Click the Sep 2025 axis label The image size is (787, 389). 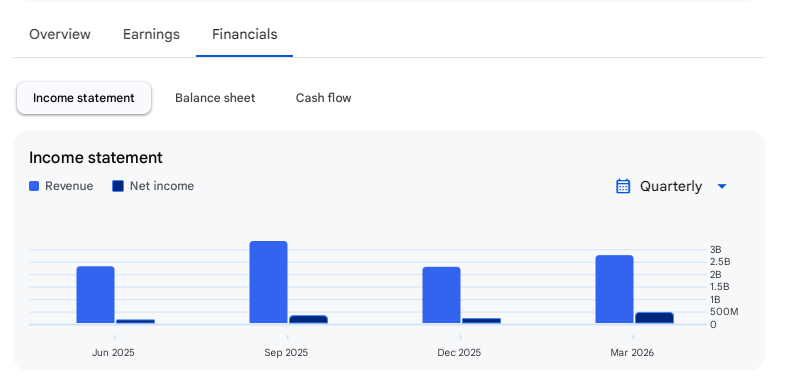(286, 353)
